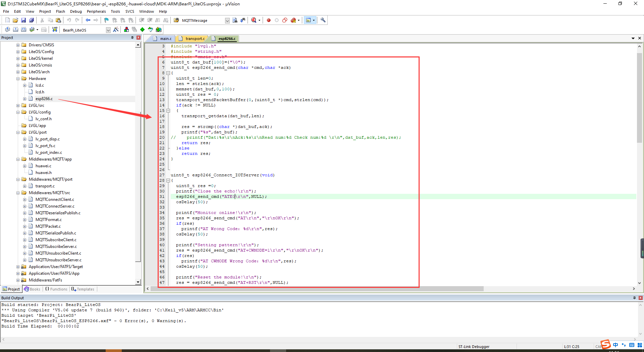Image resolution: width=644 pixels, height=352 pixels.
Task: Navigate backwards with blue arrow
Action: [88, 20]
